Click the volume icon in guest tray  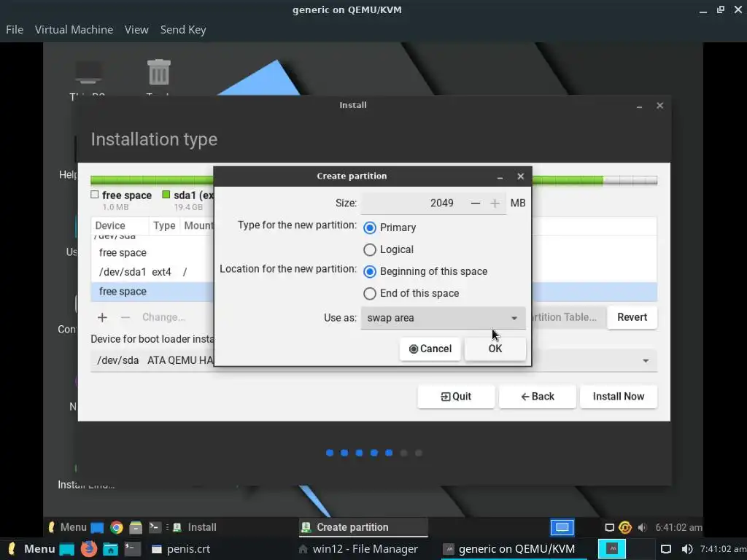642,528
